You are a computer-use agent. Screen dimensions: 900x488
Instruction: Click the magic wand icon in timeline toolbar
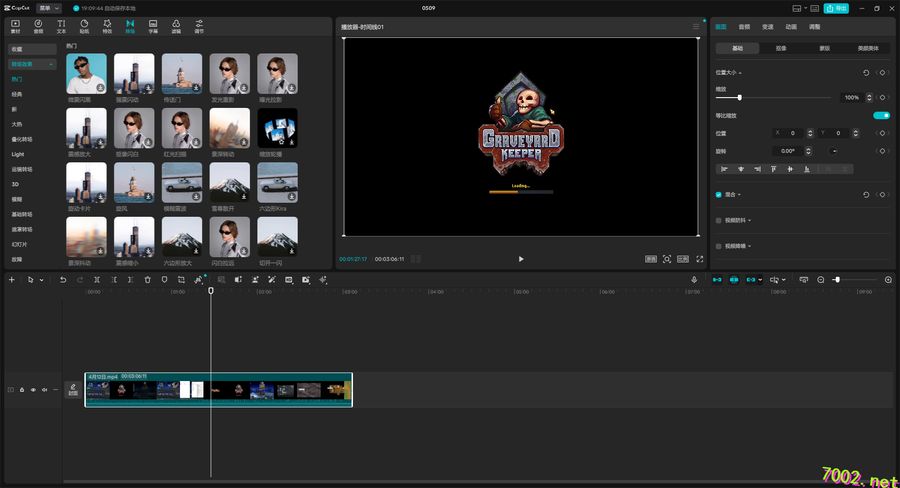click(272, 280)
